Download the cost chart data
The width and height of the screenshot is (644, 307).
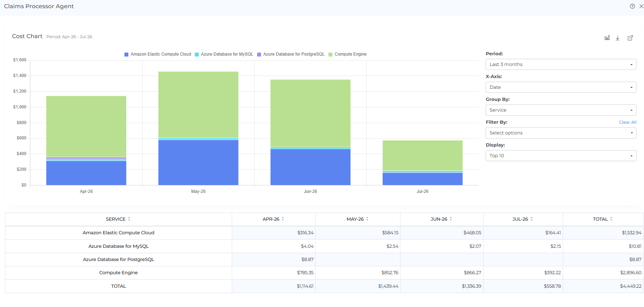[618, 38]
